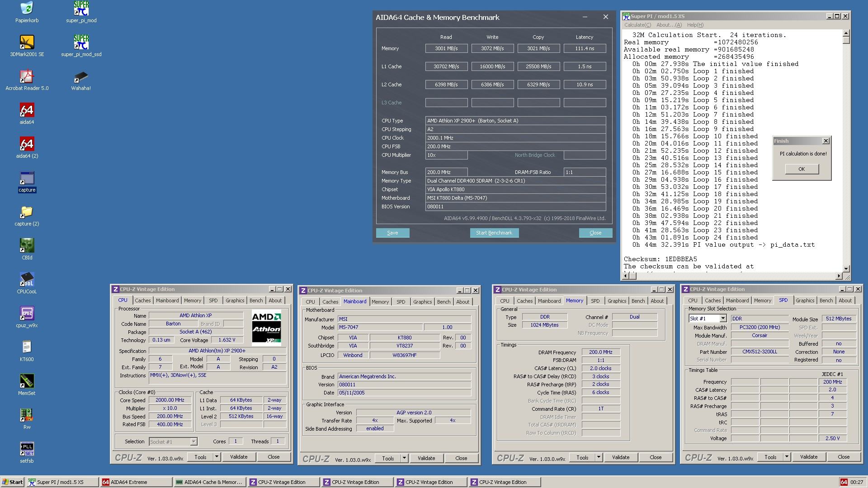Click the Memory Latency 111.4 ns field

[585, 48]
